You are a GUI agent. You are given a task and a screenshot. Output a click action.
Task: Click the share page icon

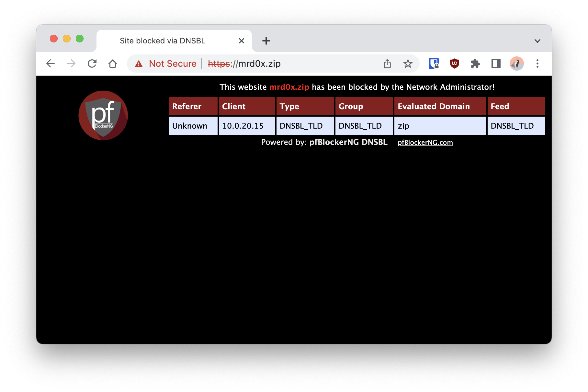click(x=387, y=63)
